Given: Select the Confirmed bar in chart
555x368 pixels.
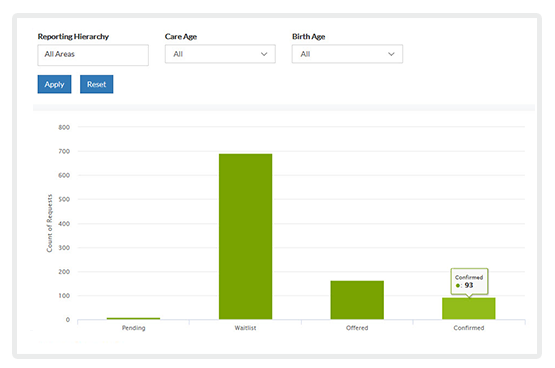Looking at the screenshot, I should (x=469, y=309).
